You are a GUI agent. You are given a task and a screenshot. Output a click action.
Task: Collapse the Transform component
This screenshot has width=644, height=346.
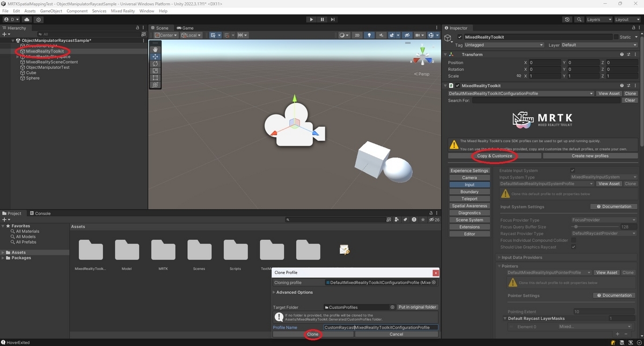pos(445,55)
